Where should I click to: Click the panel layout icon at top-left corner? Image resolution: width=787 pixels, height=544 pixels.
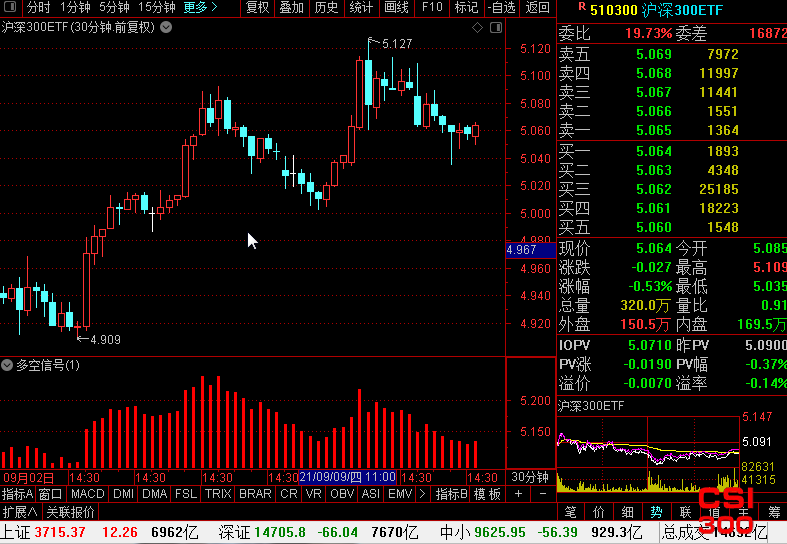(10, 7)
